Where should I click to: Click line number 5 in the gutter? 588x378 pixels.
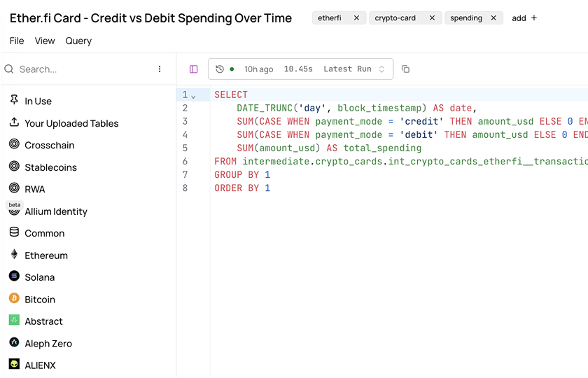coord(185,148)
